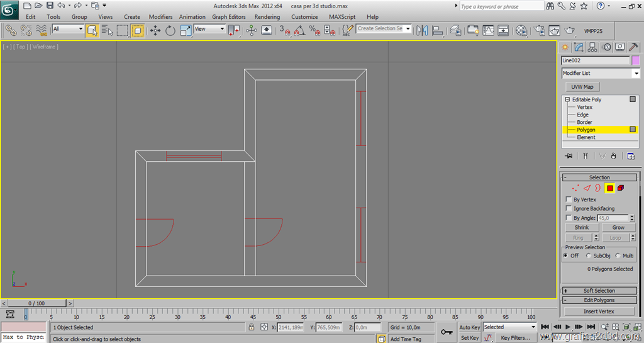Viewport: 644px width, 343px height.
Task: Open the Modifiers menu
Action: pos(160,17)
